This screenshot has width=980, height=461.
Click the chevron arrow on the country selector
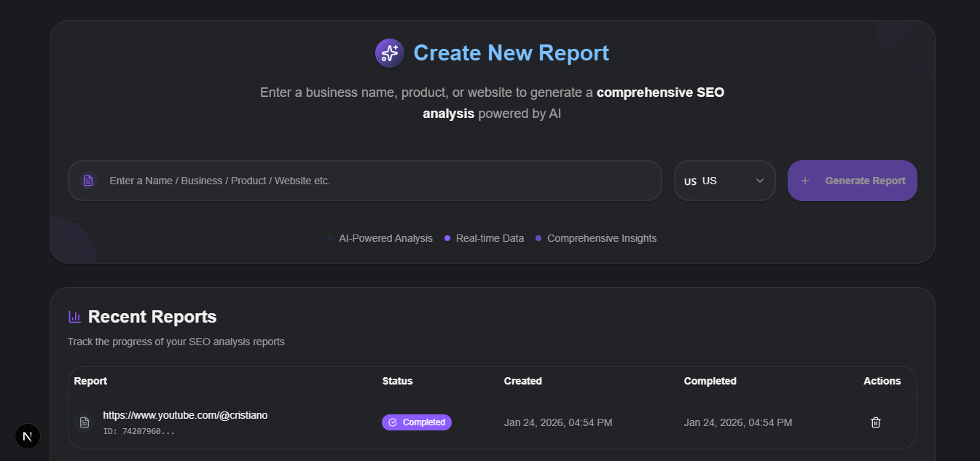point(758,181)
